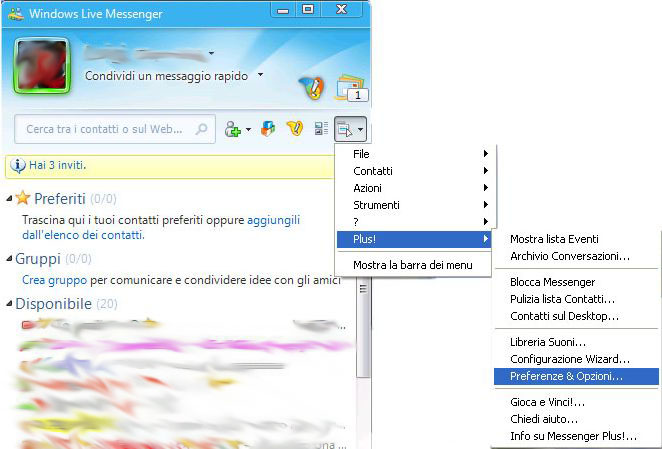This screenshot has height=449, width=662.
Task: Open Preferenze & Opzioni...
Action: 576,376
